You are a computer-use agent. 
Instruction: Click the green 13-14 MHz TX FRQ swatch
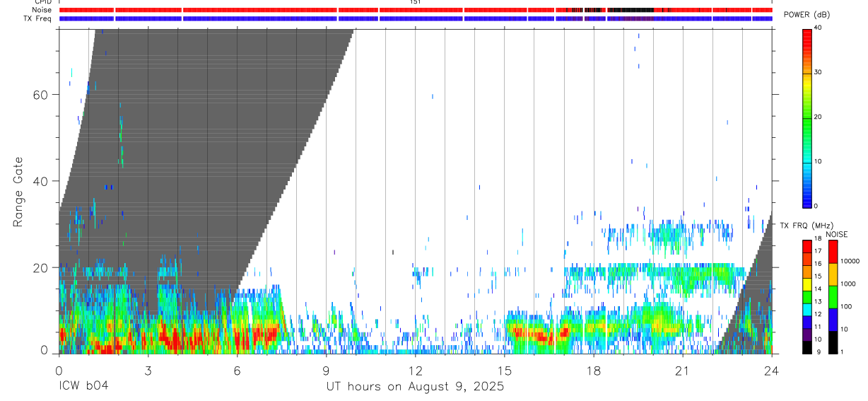click(807, 296)
